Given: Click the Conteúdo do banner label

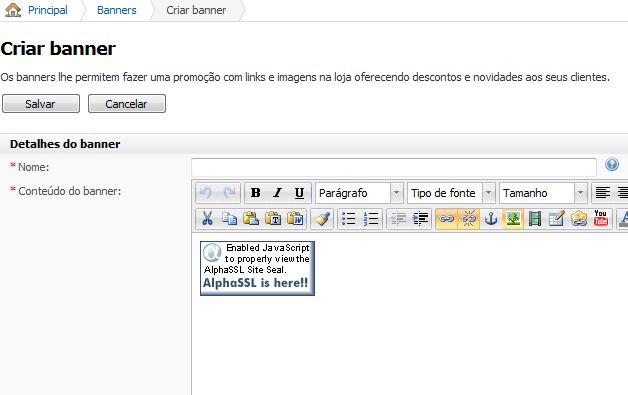Looking at the screenshot, I should tap(69, 191).
